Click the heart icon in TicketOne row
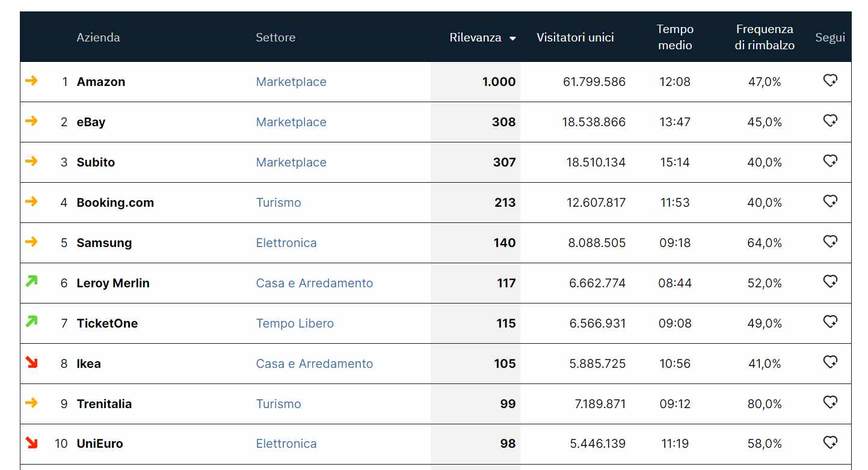 click(x=830, y=322)
